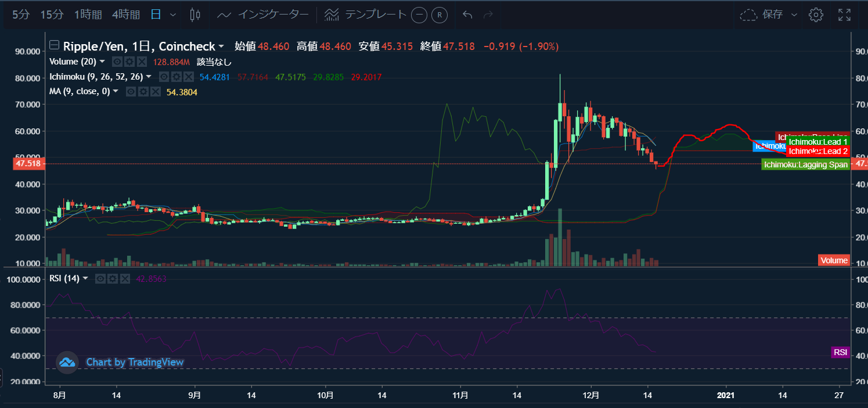This screenshot has height=408, width=868.
Task: Redo the last chart action
Action: [x=488, y=15]
